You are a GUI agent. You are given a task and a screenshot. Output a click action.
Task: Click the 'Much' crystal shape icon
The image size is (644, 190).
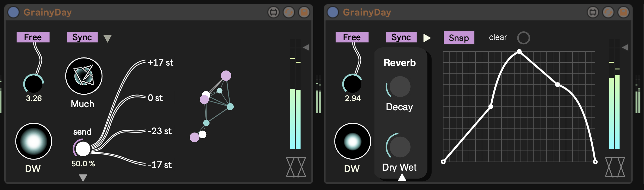[x=84, y=76]
